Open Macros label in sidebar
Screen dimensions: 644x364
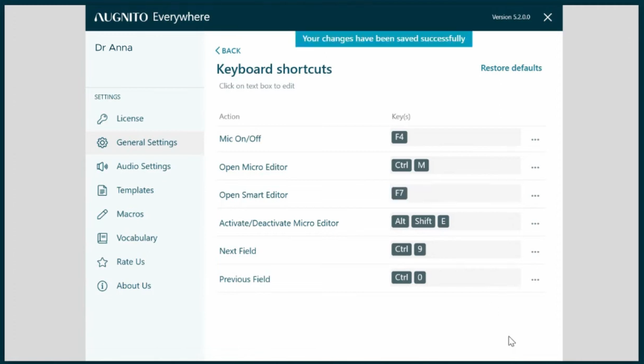(x=130, y=214)
